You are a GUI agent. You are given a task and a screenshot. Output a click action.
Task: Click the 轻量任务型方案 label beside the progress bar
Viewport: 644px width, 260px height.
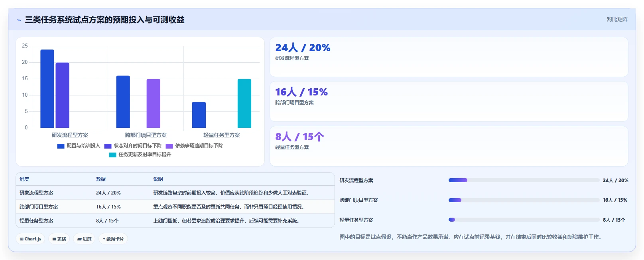(356, 220)
